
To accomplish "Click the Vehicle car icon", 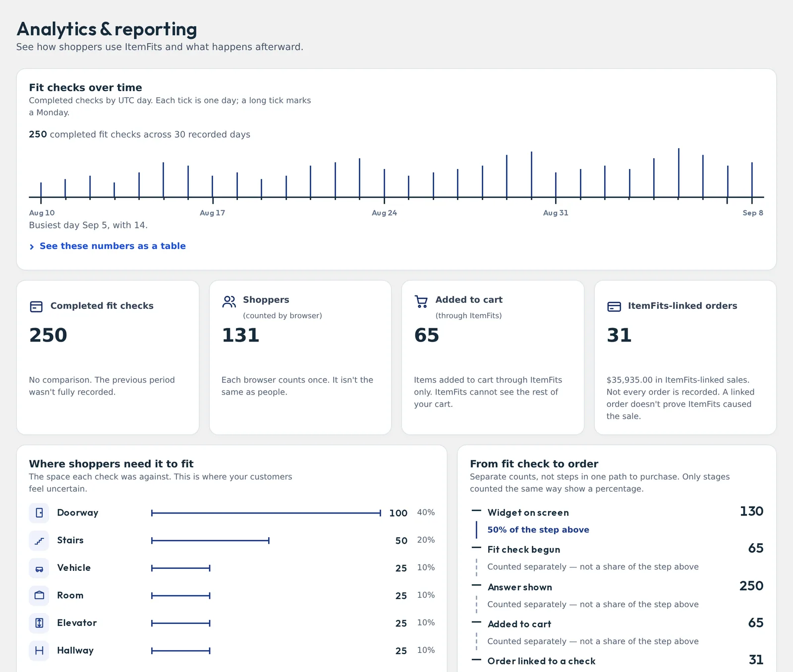I will pos(39,568).
